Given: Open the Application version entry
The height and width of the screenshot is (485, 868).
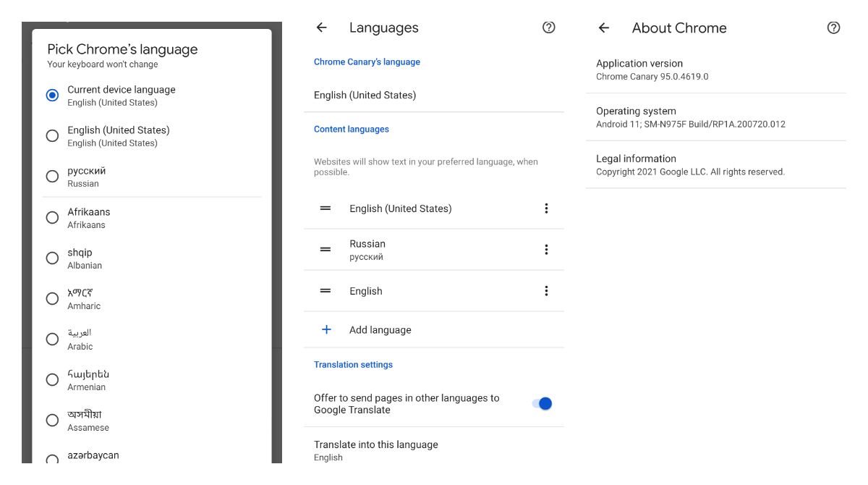Looking at the screenshot, I should pos(716,69).
